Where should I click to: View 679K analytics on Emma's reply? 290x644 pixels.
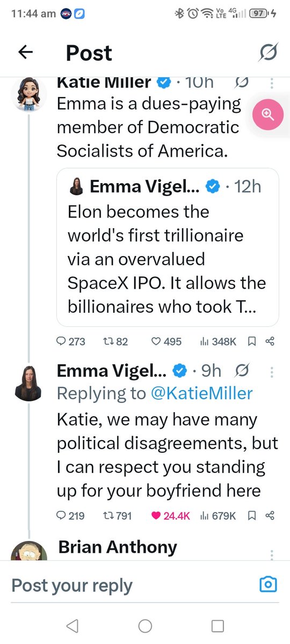(x=218, y=516)
